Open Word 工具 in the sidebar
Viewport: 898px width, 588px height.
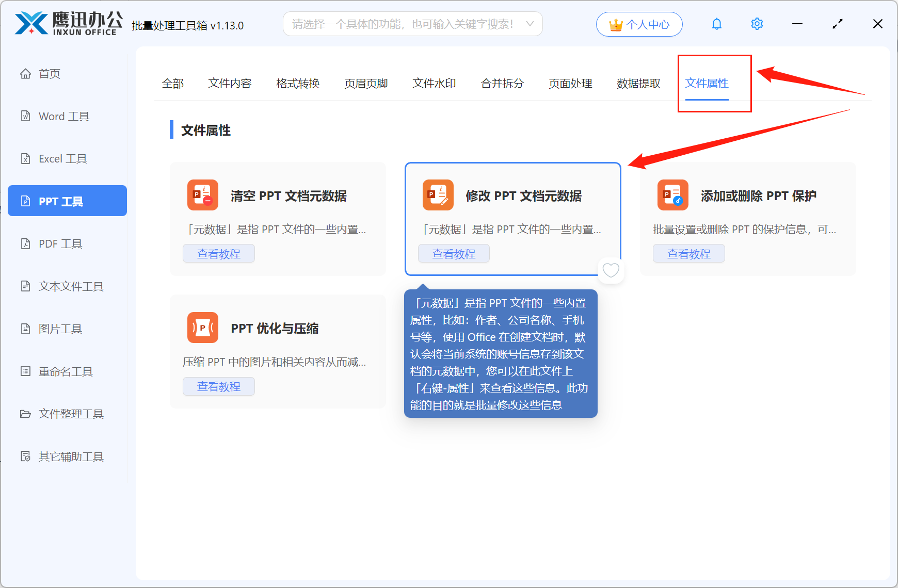(63, 116)
